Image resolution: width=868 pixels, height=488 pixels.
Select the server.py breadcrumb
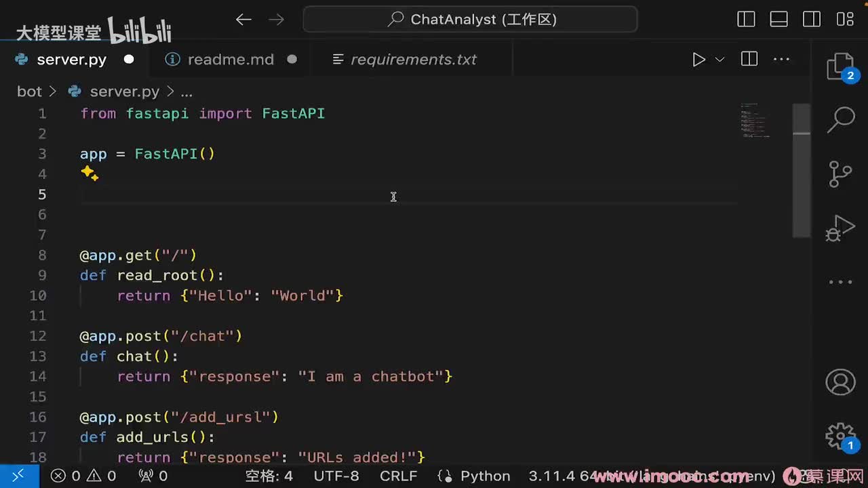click(124, 91)
